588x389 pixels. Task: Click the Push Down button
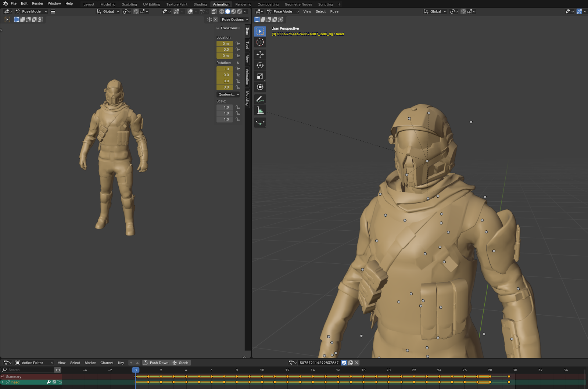(x=156, y=363)
